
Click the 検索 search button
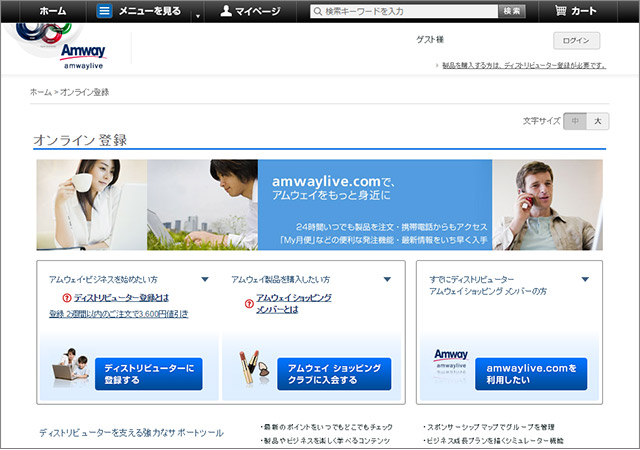[x=511, y=11]
